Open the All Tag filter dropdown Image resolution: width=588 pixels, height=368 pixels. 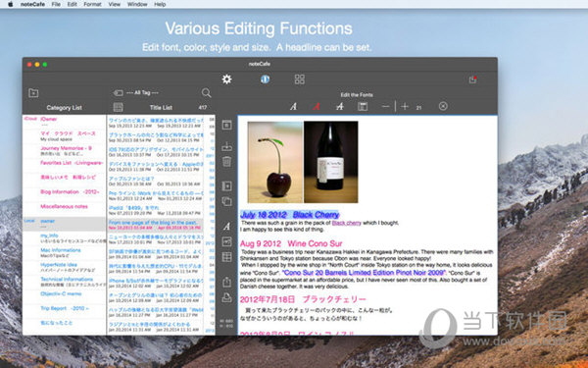pos(136,93)
